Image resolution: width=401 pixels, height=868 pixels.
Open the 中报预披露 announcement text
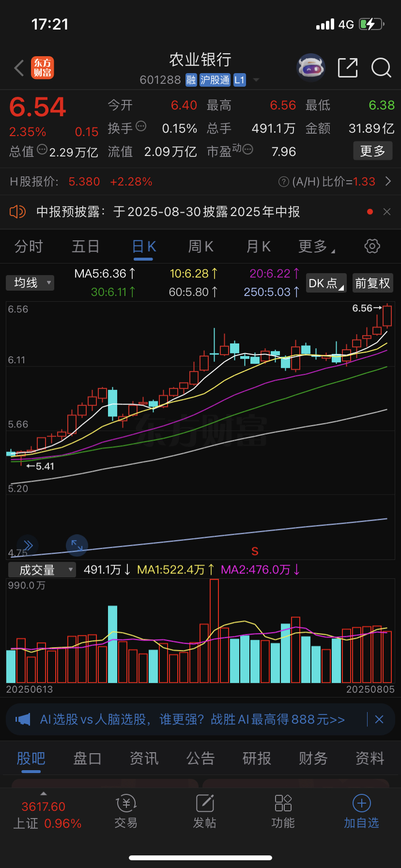[168, 212]
